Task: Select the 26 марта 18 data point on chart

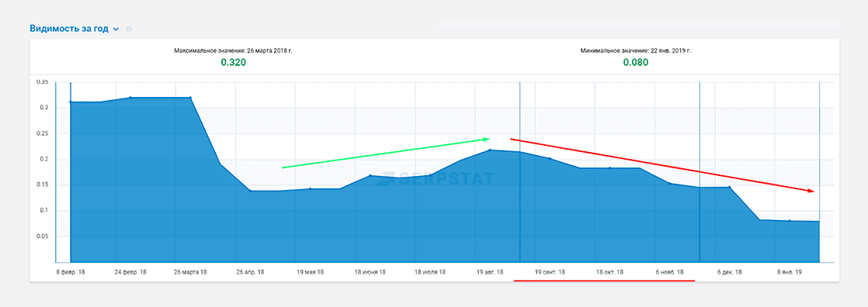Action: 190,98
